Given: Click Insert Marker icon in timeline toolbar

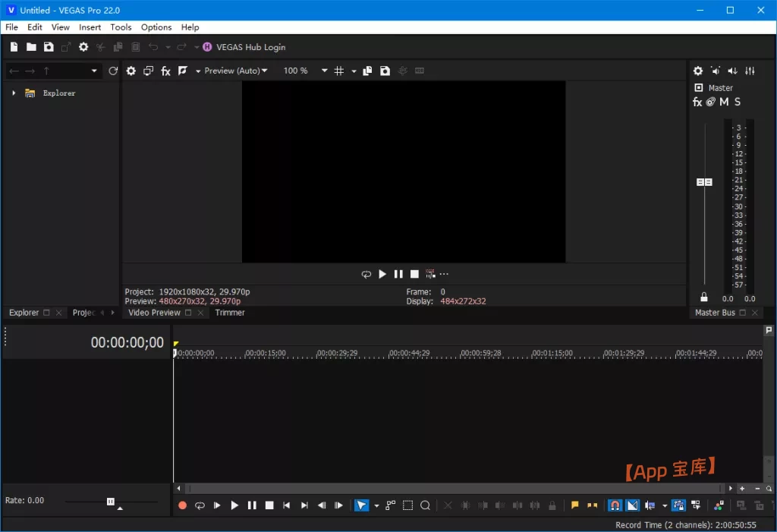Looking at the screenshot, I should click(x=575, y=505).
